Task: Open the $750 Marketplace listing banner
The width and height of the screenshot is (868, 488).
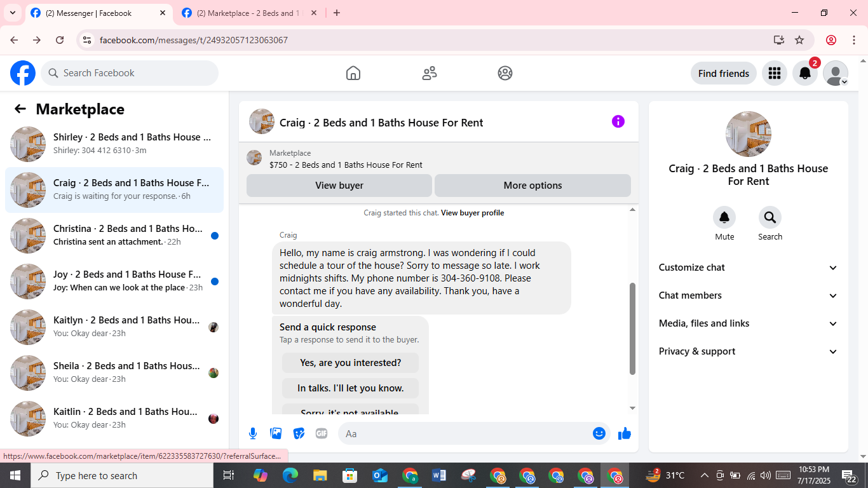Action: 438,159
